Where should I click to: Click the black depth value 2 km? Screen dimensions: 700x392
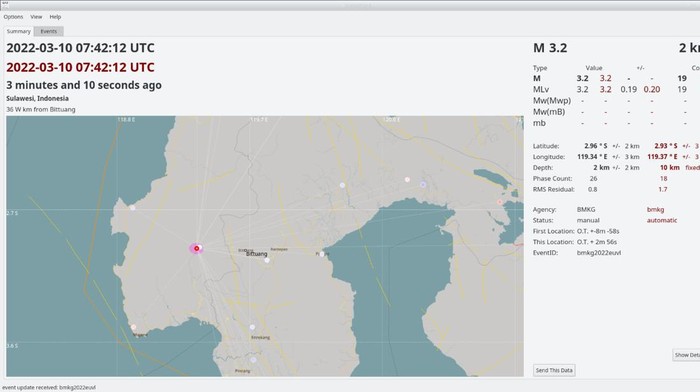coord(601,167)
